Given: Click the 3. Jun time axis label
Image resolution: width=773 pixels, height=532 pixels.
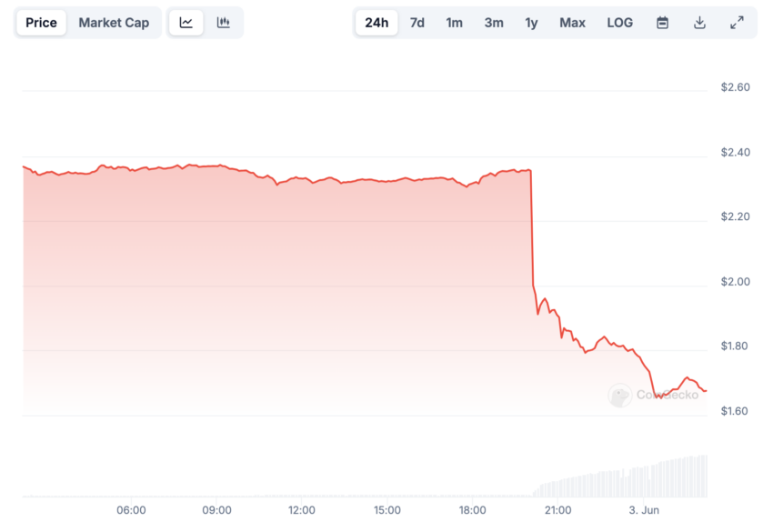Looking at the screenshot, I should tap(644, 510).
